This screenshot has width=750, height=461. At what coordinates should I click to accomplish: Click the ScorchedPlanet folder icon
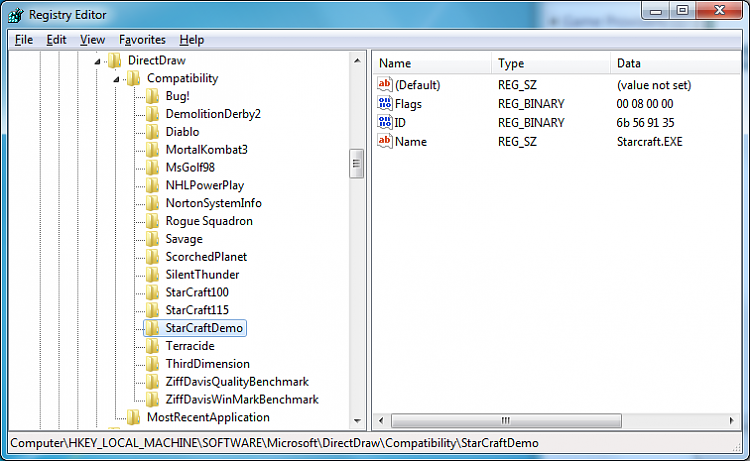pyautogui.click(x=152, y=257)
